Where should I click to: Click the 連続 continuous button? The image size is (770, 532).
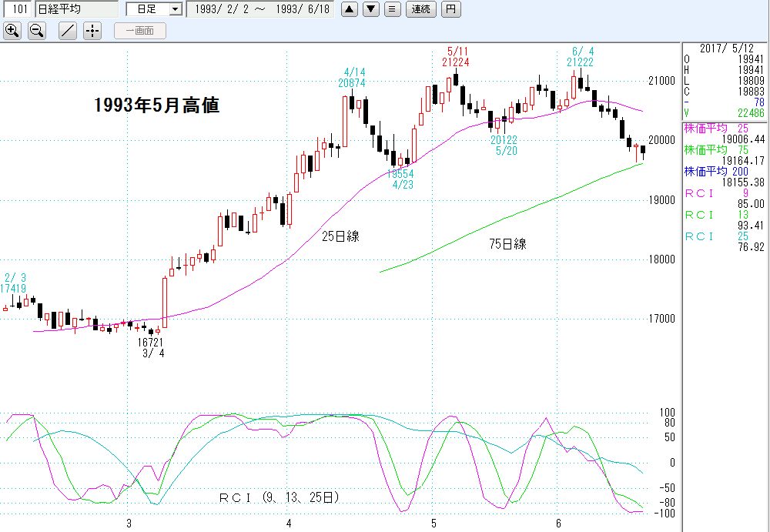pos(421,9)
